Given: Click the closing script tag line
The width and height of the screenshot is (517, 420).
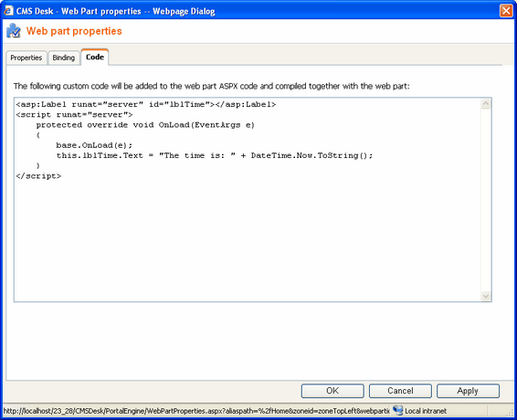Looking at the screenshot, I should tap(38, 176).
